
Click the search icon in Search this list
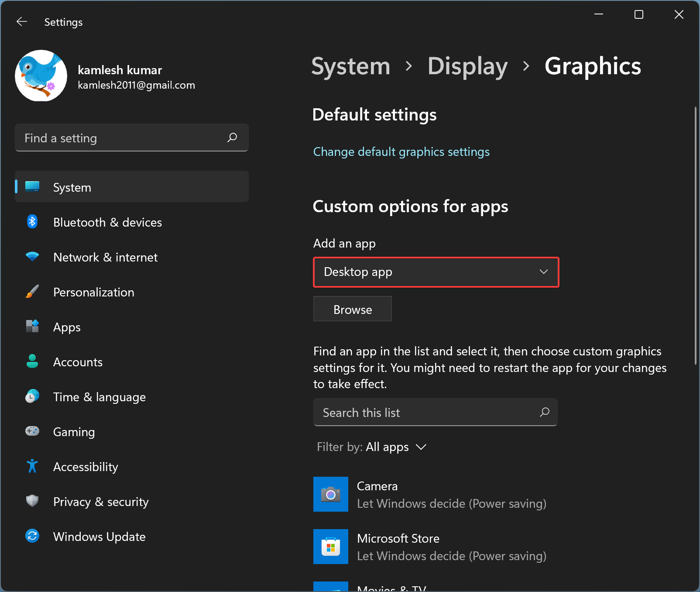click(545, 412)
